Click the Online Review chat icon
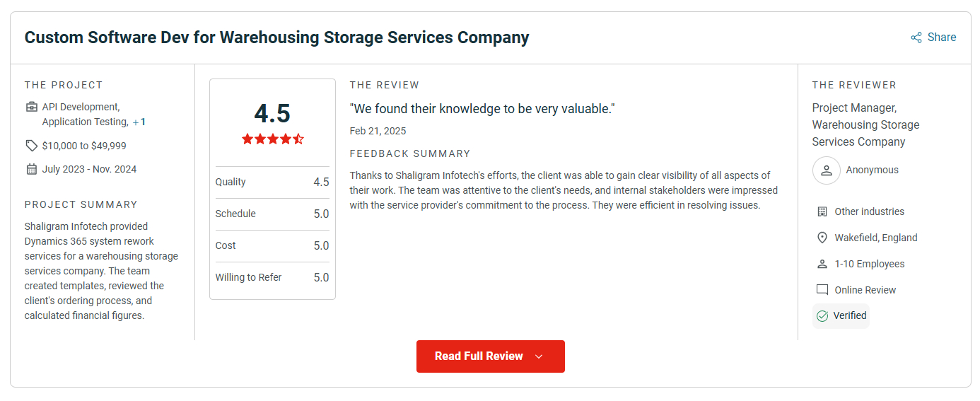 822,290
